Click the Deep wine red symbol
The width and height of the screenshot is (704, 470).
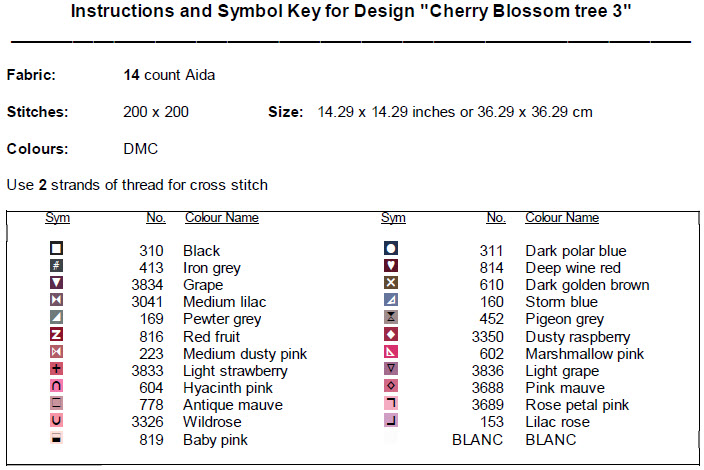392,267
